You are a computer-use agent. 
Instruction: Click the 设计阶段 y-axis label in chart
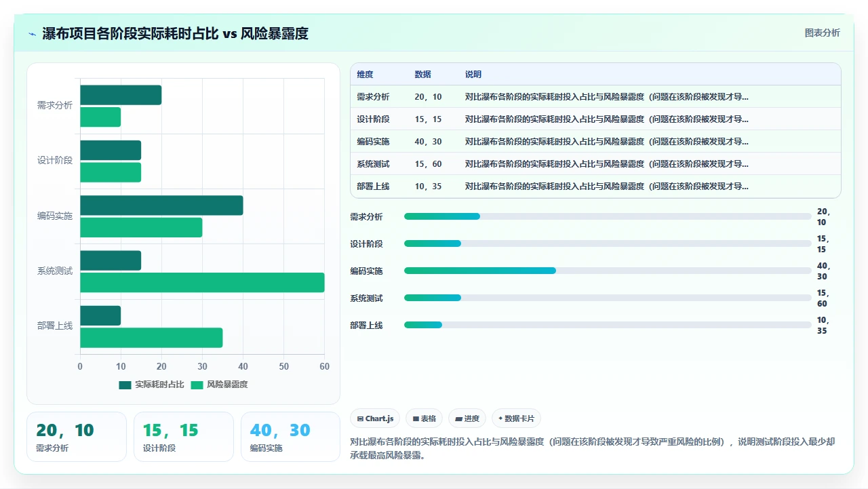[55, 161]
